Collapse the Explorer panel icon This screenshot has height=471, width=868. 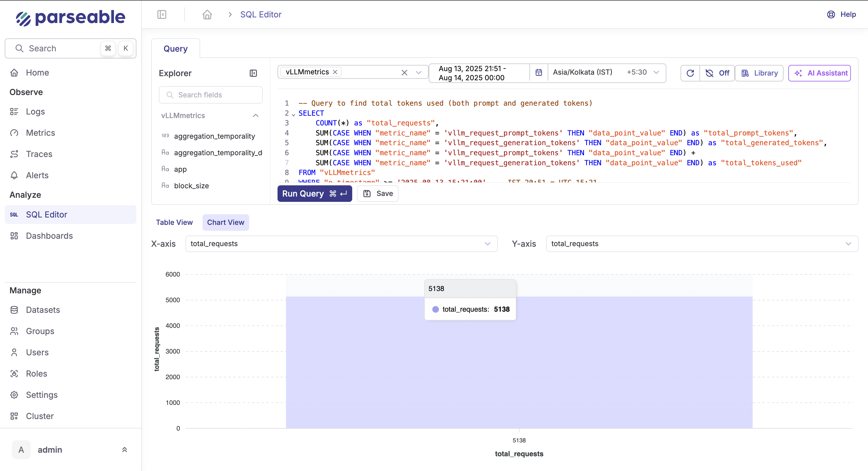click(253, 73)
